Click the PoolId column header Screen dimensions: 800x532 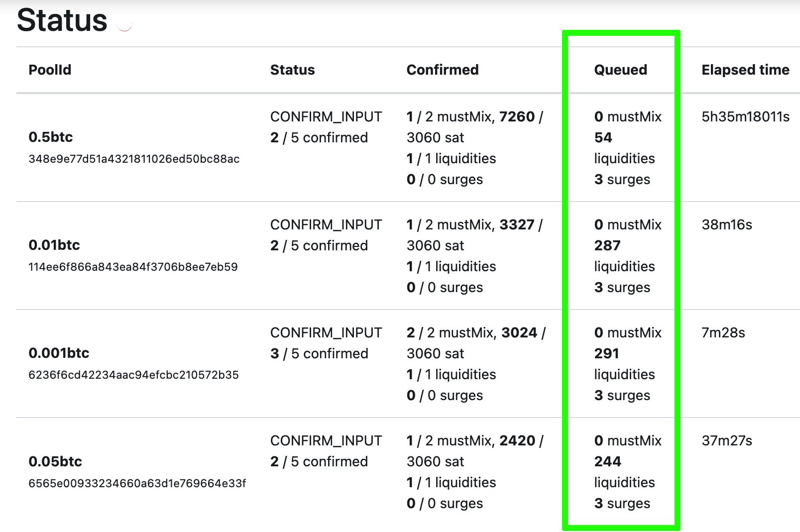(x=50, y=70)
